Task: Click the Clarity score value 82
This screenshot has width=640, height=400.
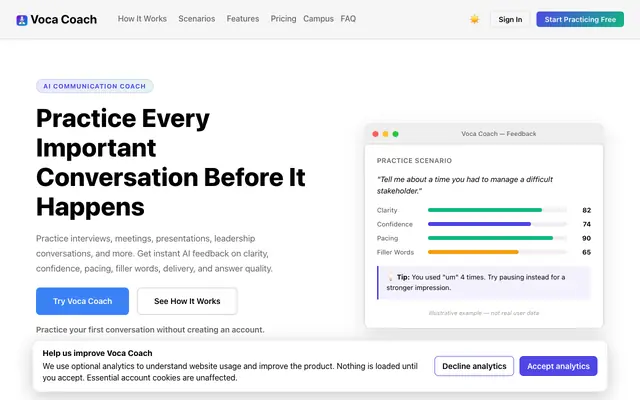Action: tap(587, 210)
